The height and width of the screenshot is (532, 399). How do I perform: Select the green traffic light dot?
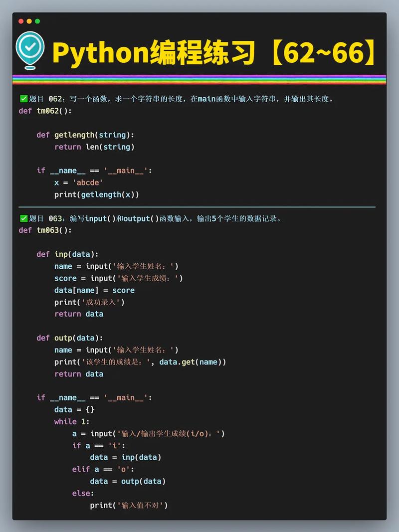pyautogui.click(x=37, y=21)
